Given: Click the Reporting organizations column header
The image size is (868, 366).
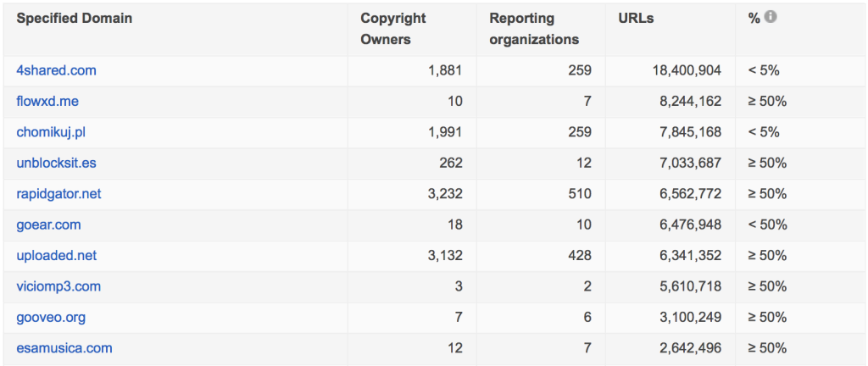Looking at the screenshot, I should click(534, 29).
